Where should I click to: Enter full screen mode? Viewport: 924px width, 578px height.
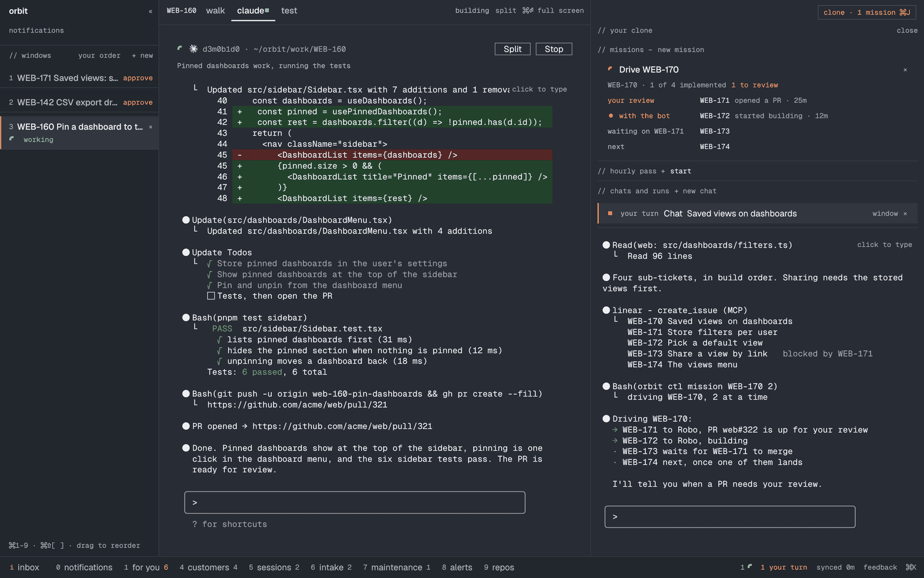[560, 10]
